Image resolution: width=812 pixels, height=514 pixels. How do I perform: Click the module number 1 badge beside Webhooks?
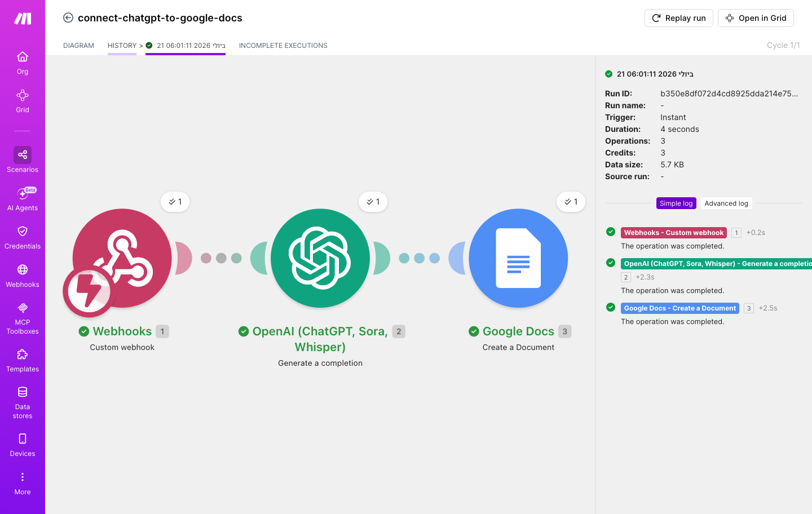162,331
